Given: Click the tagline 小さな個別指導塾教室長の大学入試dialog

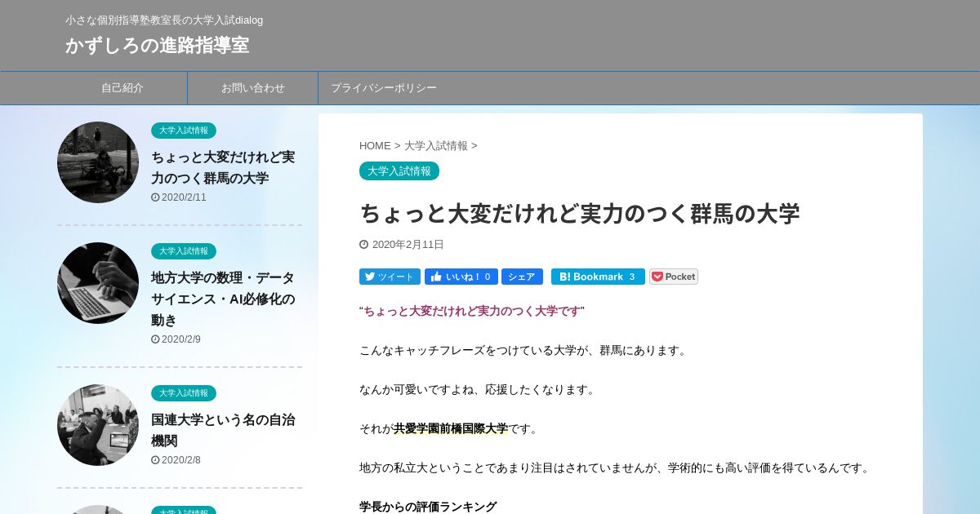Looking at the screenshot, I should tap(164, 20).
